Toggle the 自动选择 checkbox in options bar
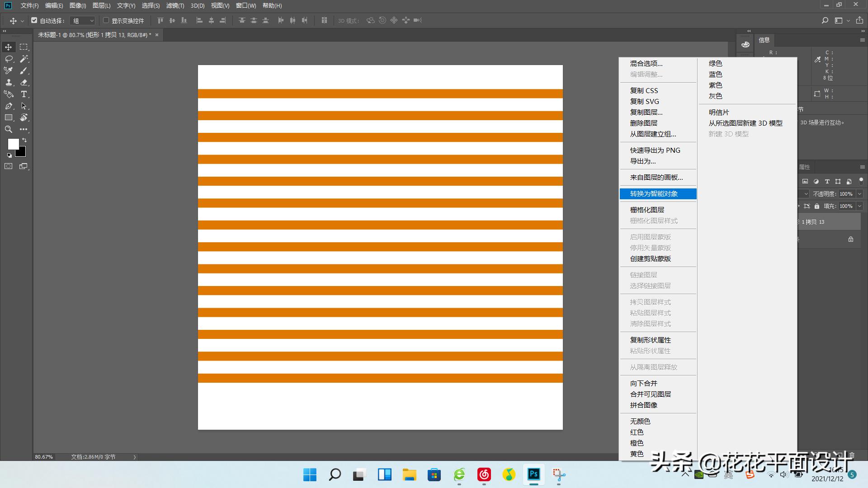Viewport: 868px width, 488px height. pyautogui.click(x=34, y=20)
